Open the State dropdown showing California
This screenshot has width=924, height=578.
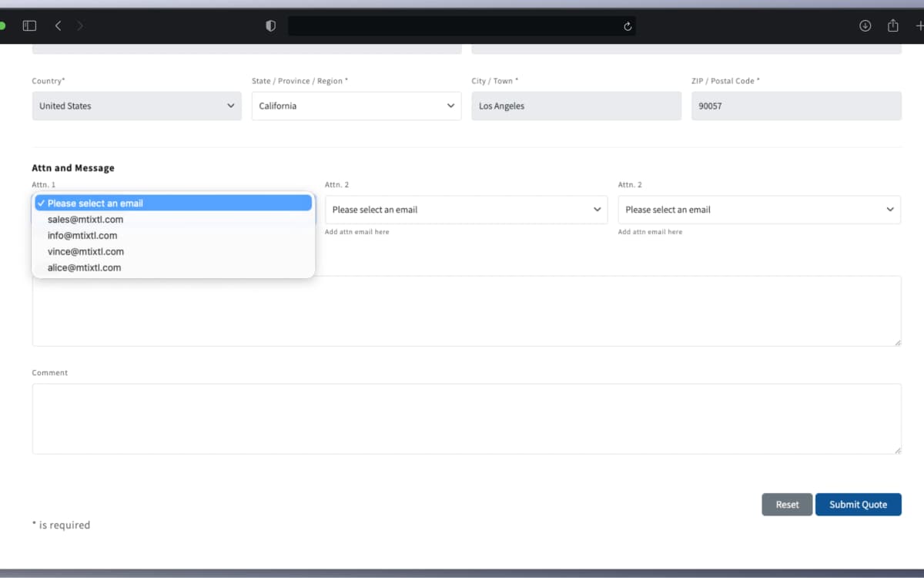click(356, 106)
